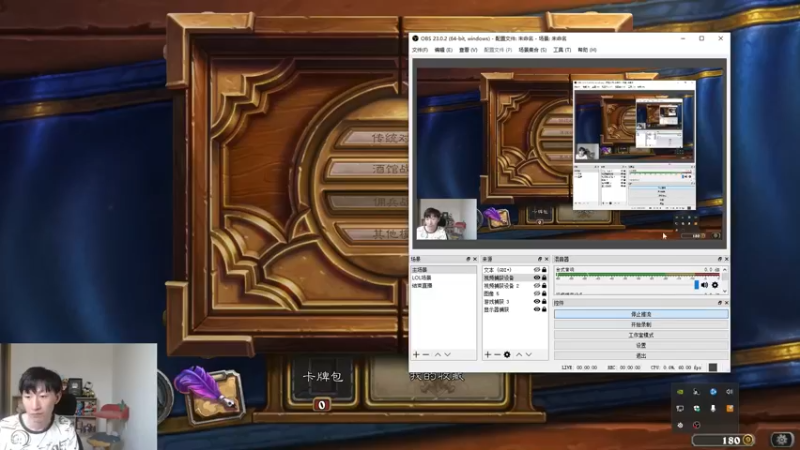The height and width of the screenshot is (450, 800).
Task: Click the purple quill journal icon
Action: tap(210, 394)
